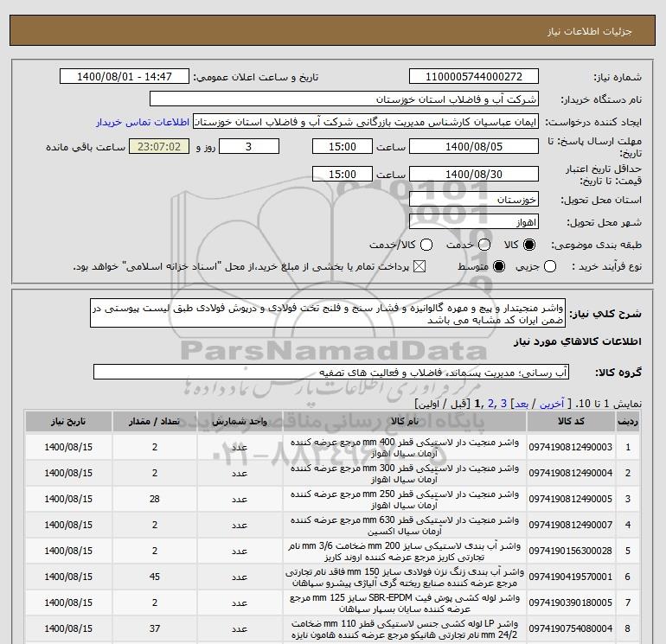Select item code 0974190812490004
The height and width of the screenshot is (644, 666).
point(571,473)
